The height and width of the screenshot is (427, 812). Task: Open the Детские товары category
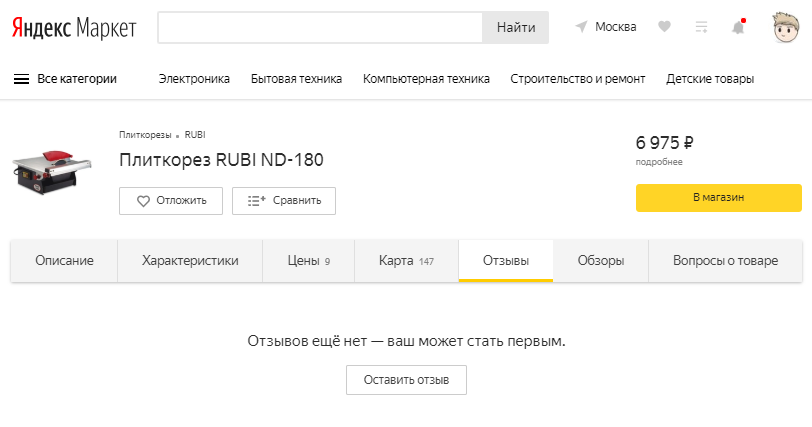(x=710, y=79)
